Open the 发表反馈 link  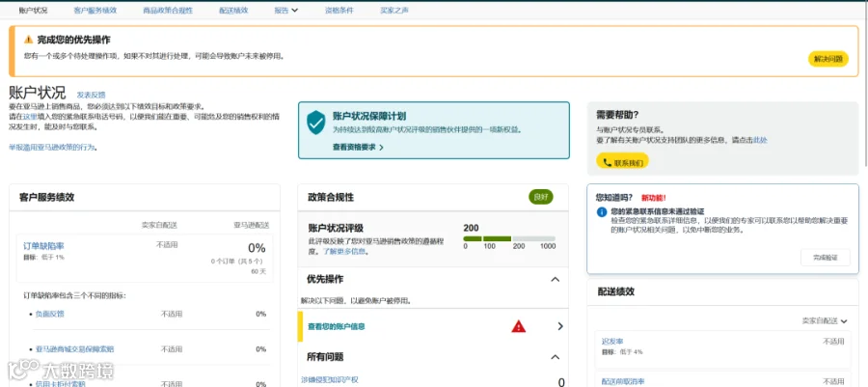pos(91,95)
